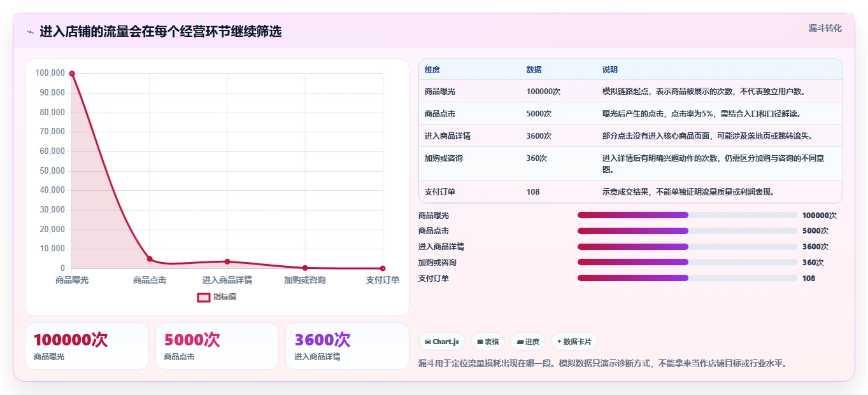Screen dimensions: 868x395
Task: Click the 360次 value beside the progress bars
Action: [813, 263]
